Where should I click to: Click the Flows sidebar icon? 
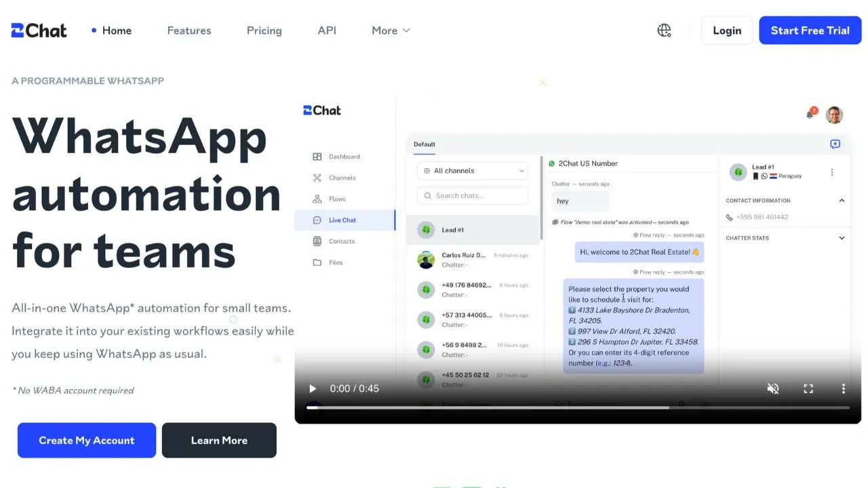(x=317, y=199)
